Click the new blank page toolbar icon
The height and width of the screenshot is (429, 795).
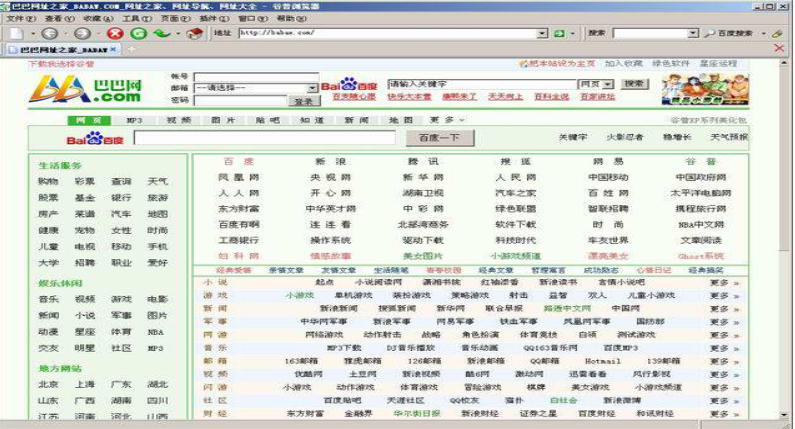(x=17, y=33)
